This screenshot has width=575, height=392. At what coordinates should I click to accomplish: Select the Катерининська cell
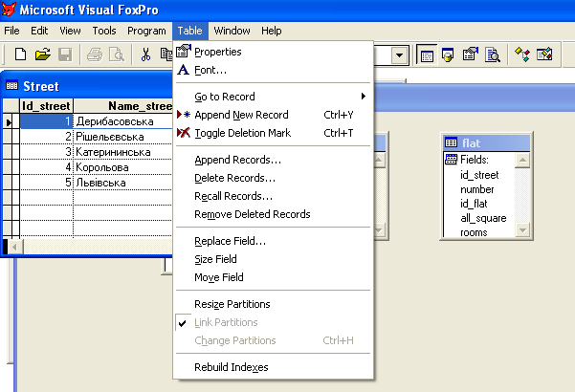[123, 152]
